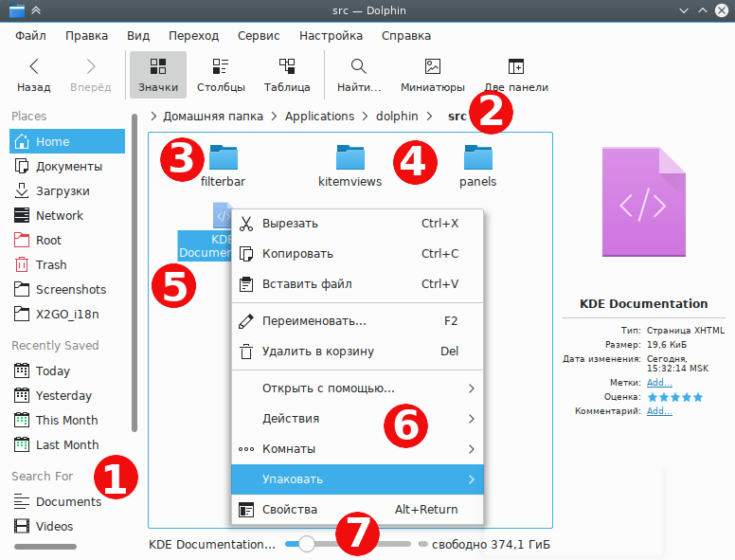
Task: Switch to Icons view mode
Action: tap(157, 75)
